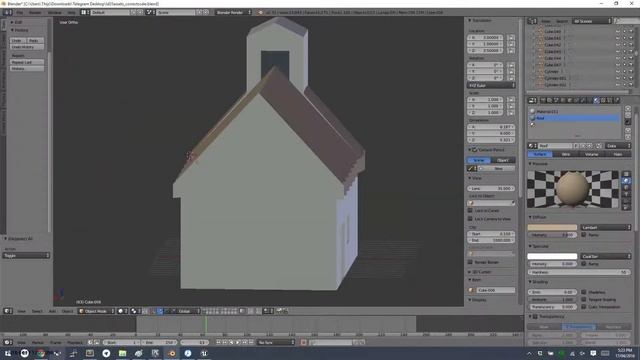640x360 pixels.
Task: Open the Window menu
Action: [x=55, y=12]
